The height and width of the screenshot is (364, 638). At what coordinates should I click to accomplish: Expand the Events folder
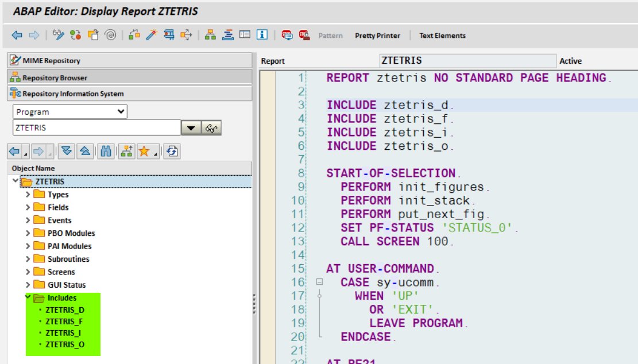(28, 220)
